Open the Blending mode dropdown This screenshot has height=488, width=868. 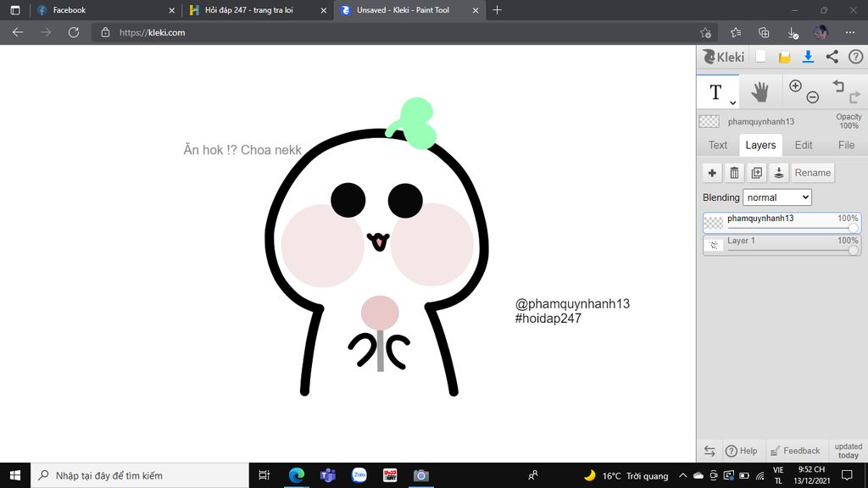(776, 197)
